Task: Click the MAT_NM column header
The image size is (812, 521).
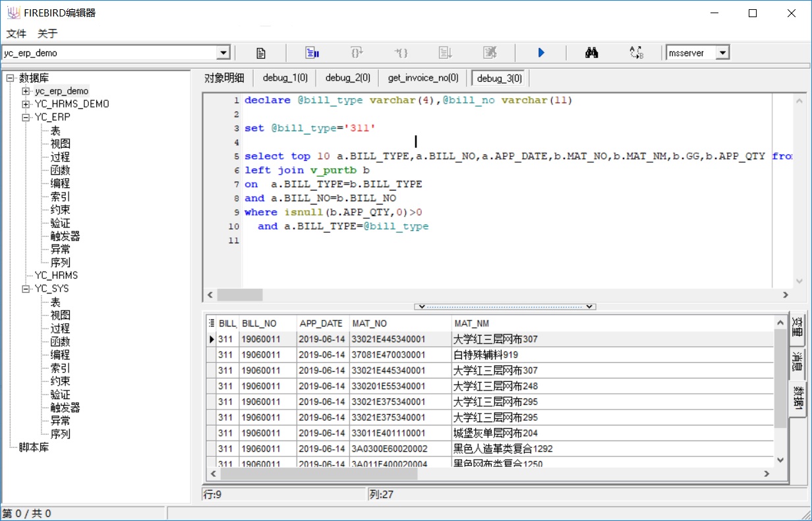Action: [x=612, y=323]
